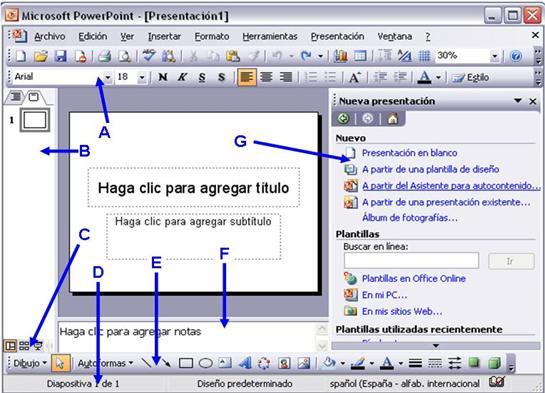Open the Edición menu
The width and height of the screenshot is (545, 393).
(92, 36)
